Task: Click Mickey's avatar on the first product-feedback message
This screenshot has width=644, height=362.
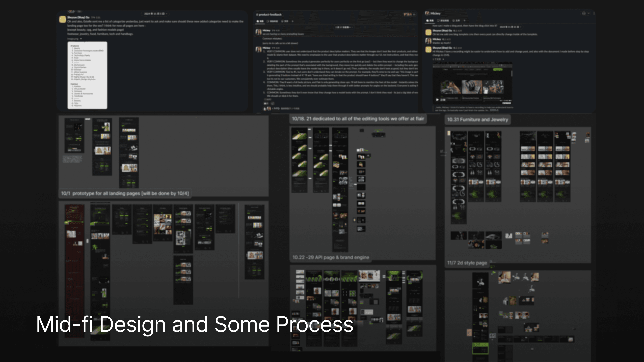Action: click(258, 32)
